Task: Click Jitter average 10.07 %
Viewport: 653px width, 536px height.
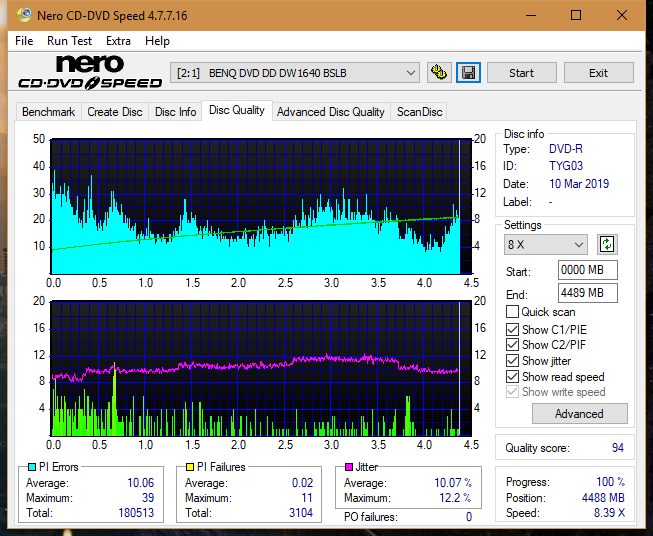Action: [453, 483]
